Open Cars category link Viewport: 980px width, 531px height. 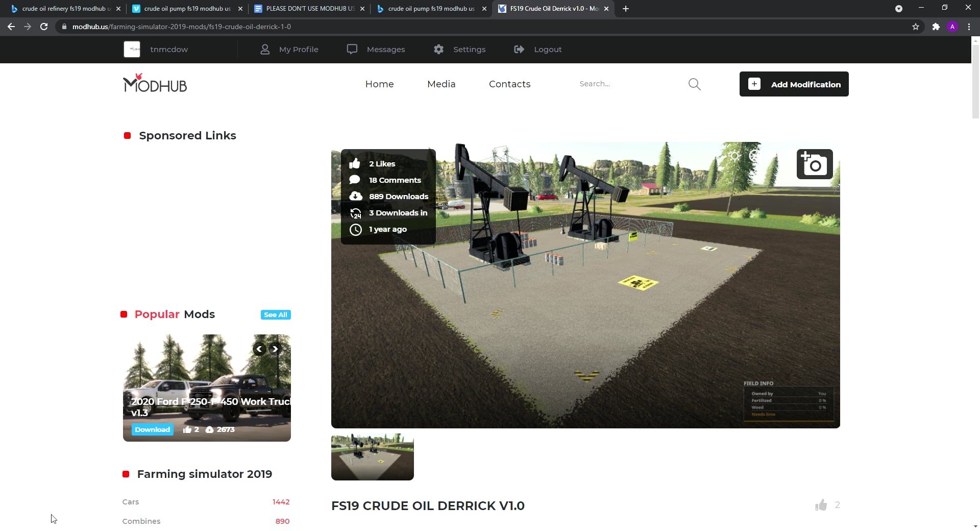tap(131, 502)
